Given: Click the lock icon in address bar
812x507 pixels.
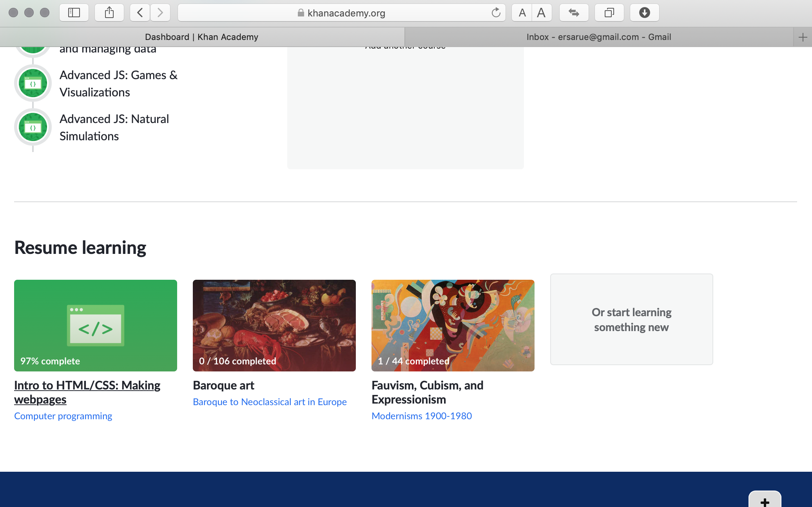Looking at the screenshot, I should tap(301, 13).
